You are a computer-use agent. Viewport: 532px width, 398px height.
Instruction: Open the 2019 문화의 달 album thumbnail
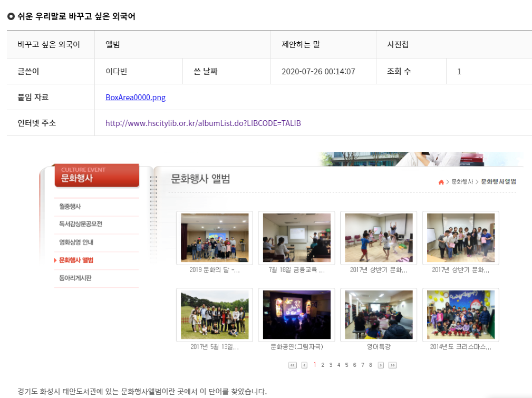tap(215, 238)
